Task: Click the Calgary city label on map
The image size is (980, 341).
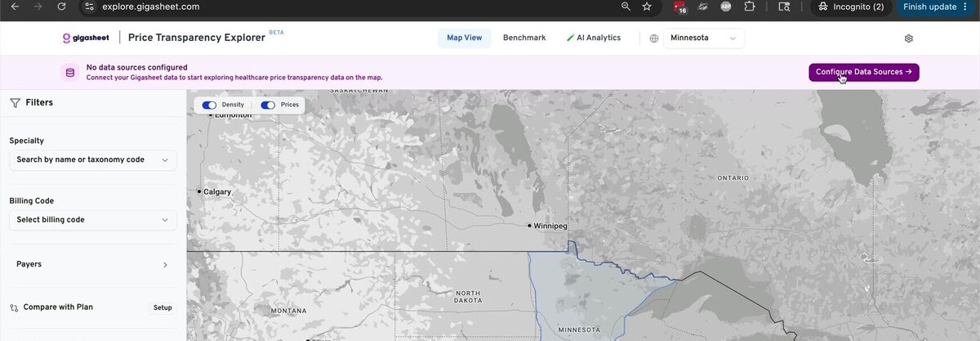Action: [x=216, y=192]
